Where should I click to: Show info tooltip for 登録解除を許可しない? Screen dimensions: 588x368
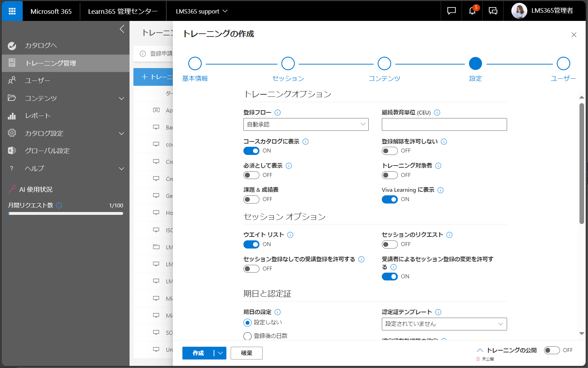(444, 141)
